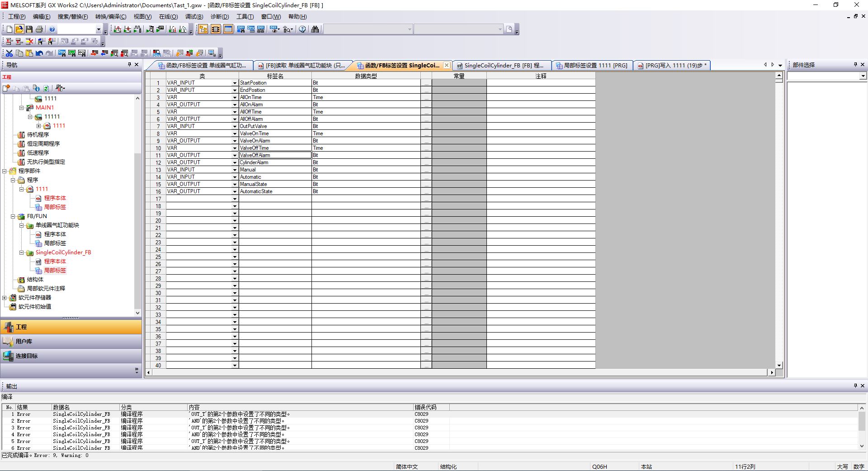Open class dropdown for row 1 VAR_INPUT

[235, 83]
